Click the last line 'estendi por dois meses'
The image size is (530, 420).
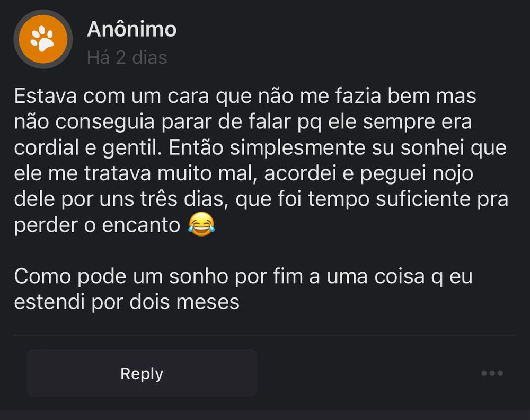[x=127, y=302]
